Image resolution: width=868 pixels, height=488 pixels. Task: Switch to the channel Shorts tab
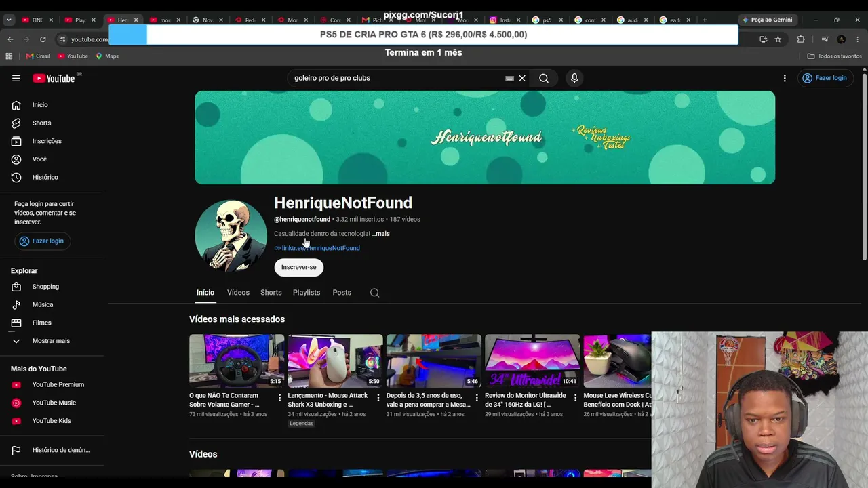click(271, 293)
